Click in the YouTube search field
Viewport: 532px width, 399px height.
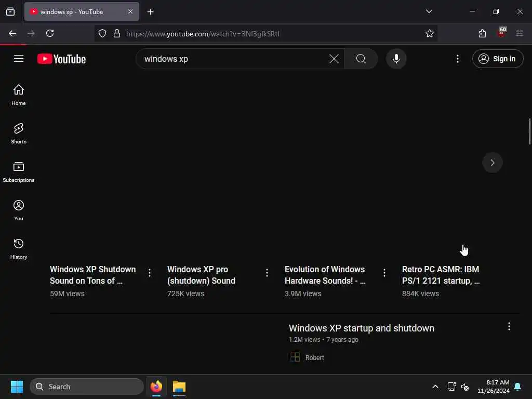(234, 59)
